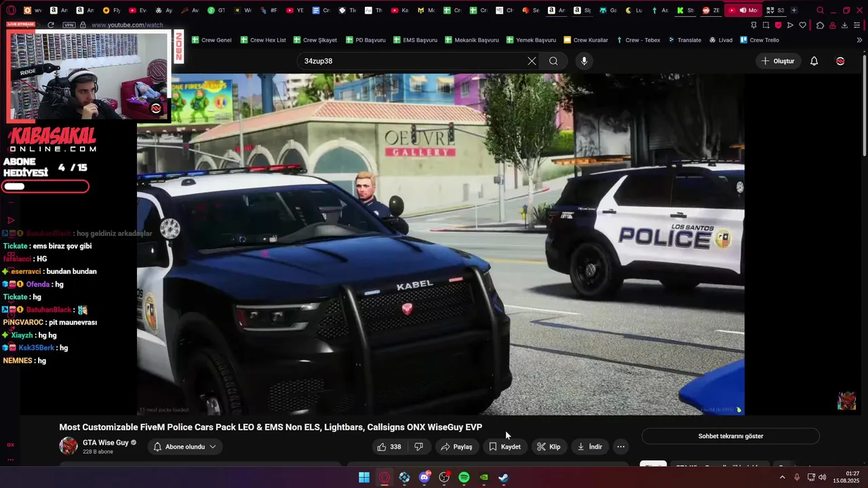The width and height of the screenshot is (868, 488).
Task: Click Sohbet tekrarını göster button
Action: 730,436
